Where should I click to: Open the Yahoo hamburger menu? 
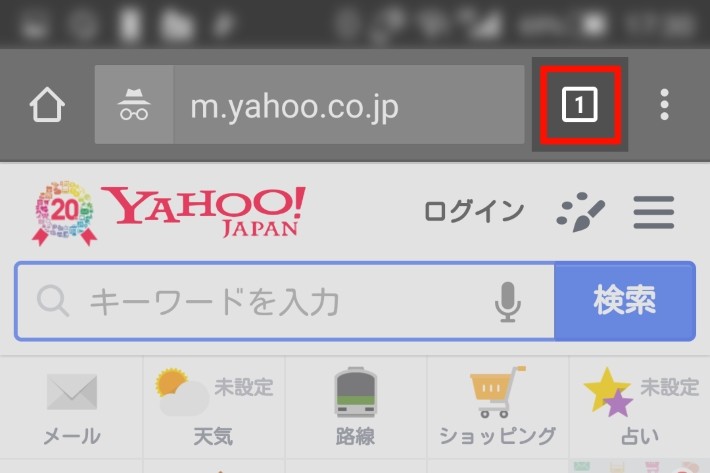[654, 212]
